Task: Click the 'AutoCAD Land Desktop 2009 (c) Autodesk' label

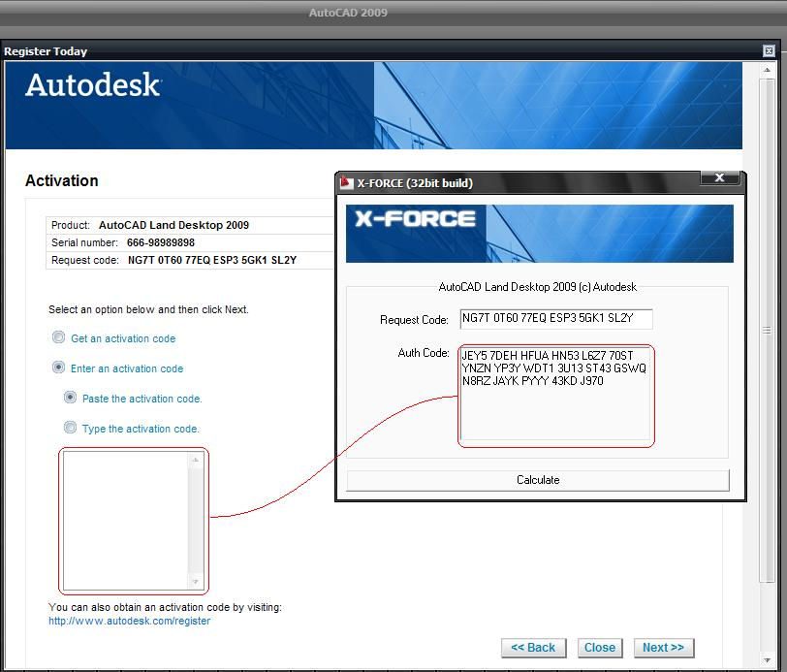Action: click(538, 287)
